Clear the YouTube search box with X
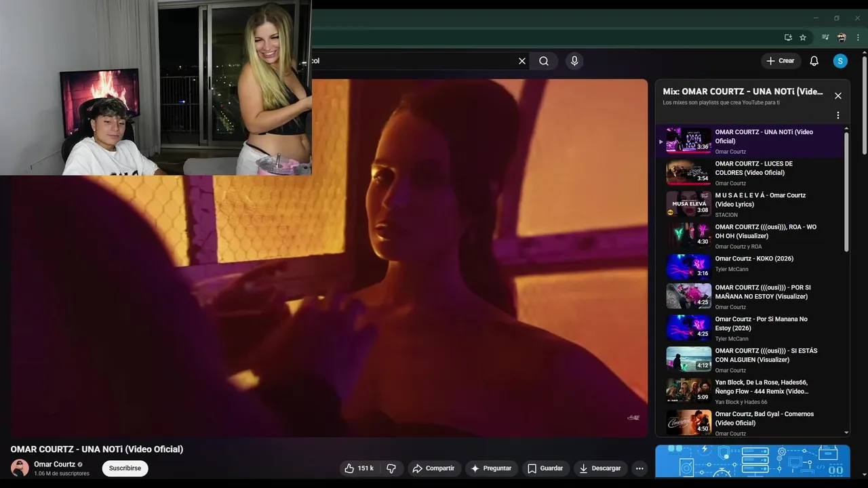Image resolution: width=868 pixels, height=488 pixels. coord(522,61)
